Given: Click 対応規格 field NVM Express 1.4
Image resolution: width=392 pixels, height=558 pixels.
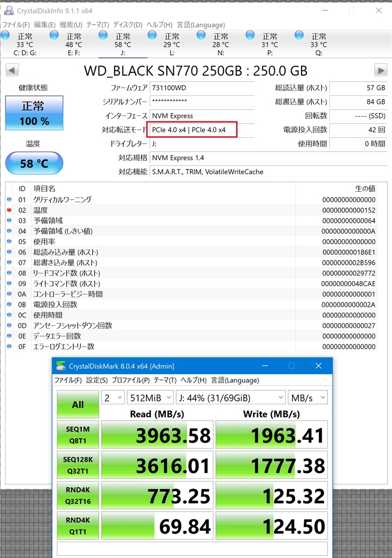Looking at the screenshot, I should pos(268,157).
